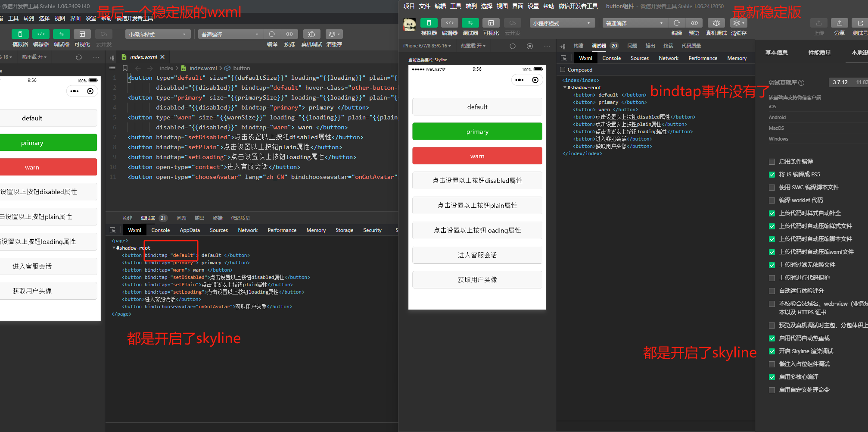Click 预览 eye icon in left window
Screen dimensions: 868x432
point(289,34)
